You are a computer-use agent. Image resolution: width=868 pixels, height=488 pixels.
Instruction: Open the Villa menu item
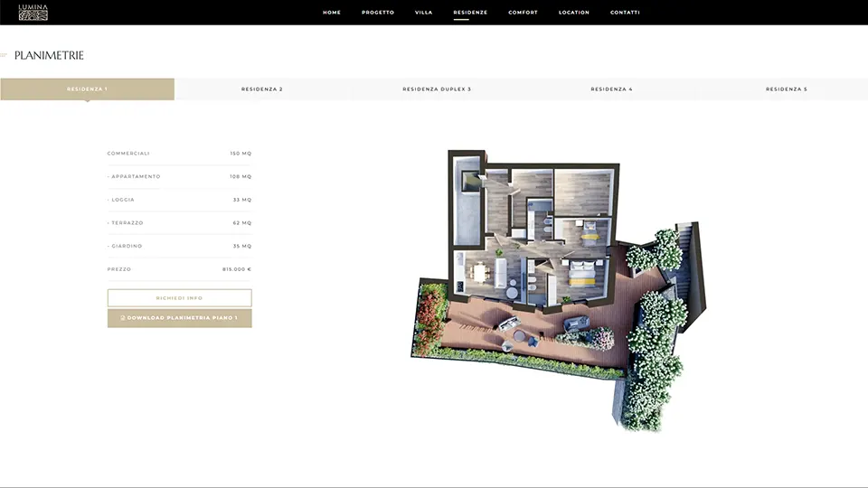click(x=423, y=13)
